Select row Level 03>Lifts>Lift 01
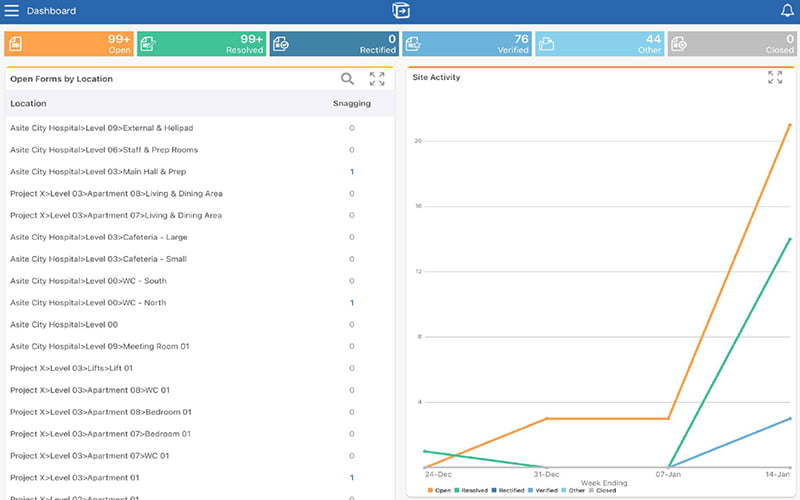 199,368
